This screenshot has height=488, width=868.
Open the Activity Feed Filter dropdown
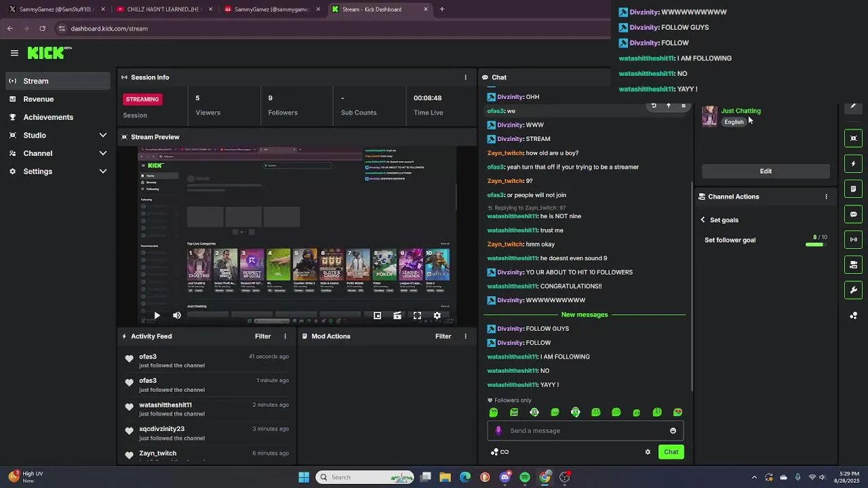pyautogui.click(x=262, y=336)
